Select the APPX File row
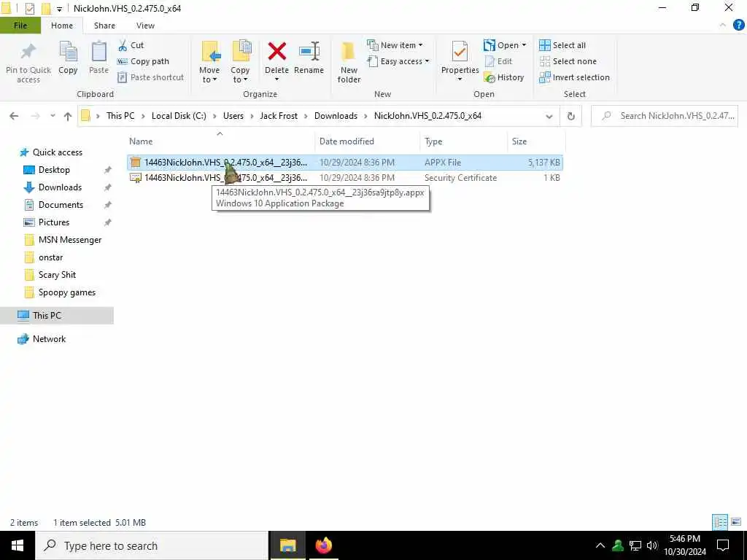The height and width of the screenshot is (560, 747). coord(345,163)
